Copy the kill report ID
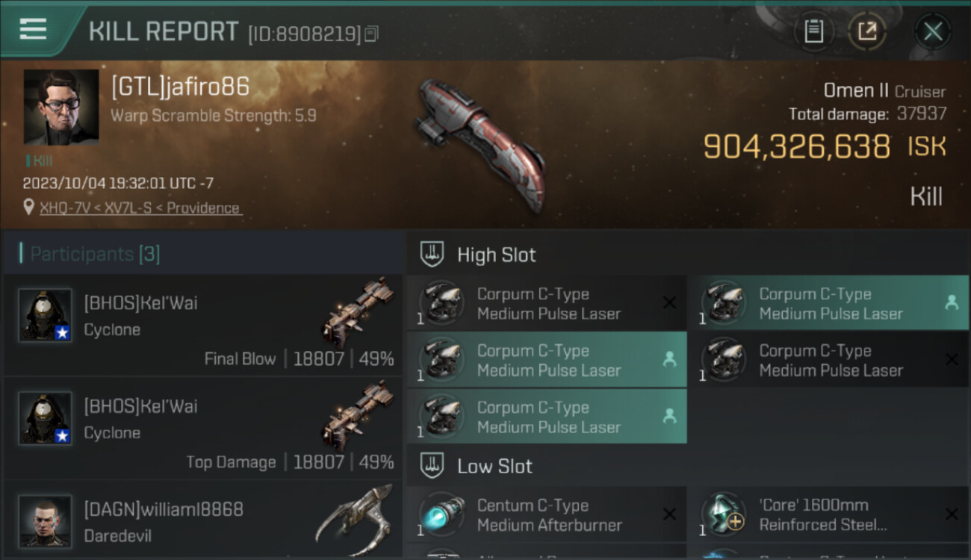The height and width of the screenshot is (560, 971). [x=371, y=34]
